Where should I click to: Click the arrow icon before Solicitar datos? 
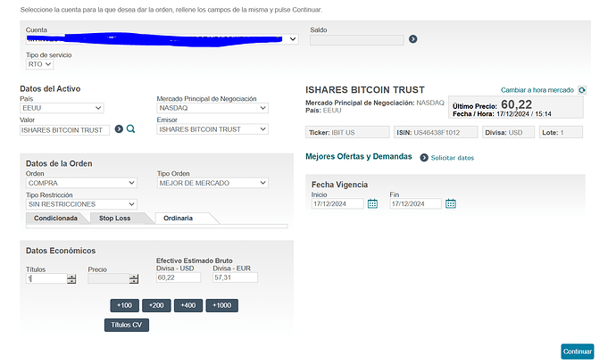pos(424,157)
